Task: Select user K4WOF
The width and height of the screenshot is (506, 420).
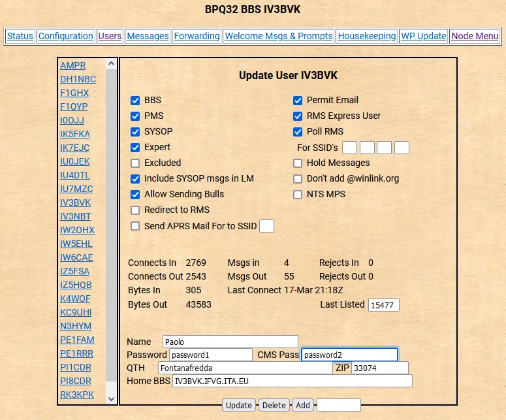Action: pyautogui.click(x=75, y=299)
